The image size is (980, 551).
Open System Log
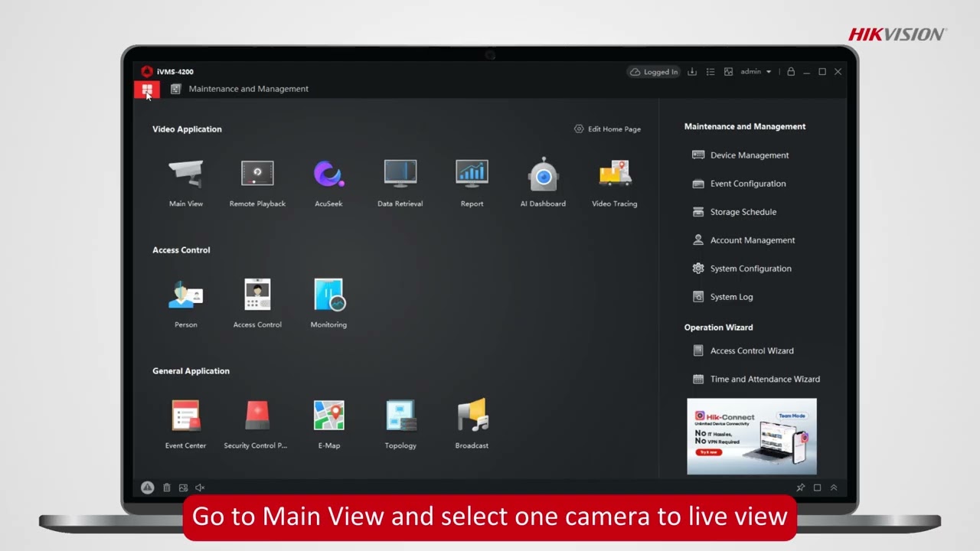coord(723,297)
